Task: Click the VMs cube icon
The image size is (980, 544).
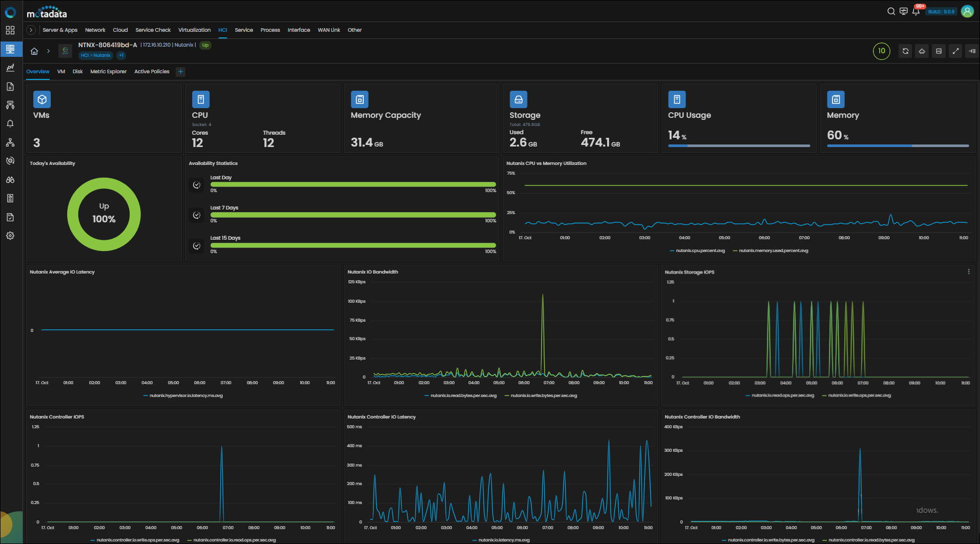Action: click(x=42, y=99)
